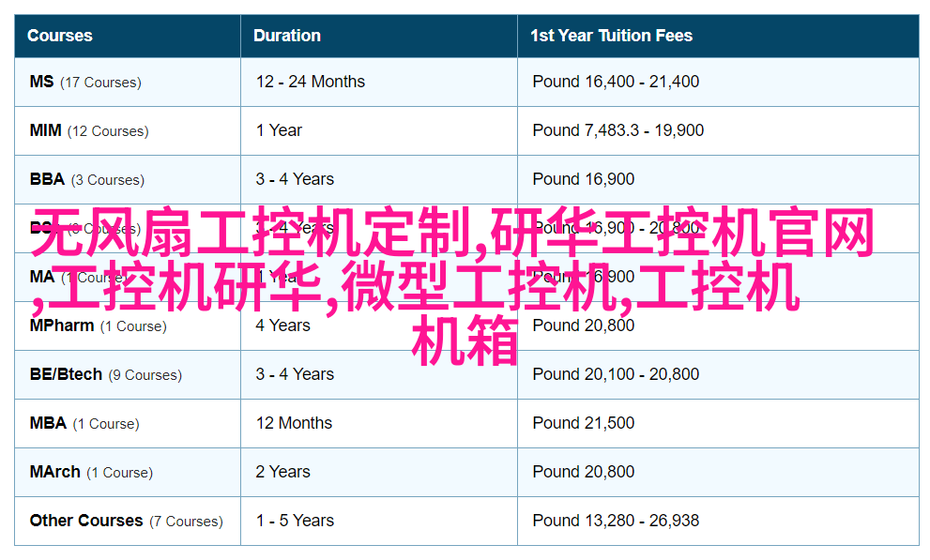
Task: Select the "Other Courses (7 Courses)" cell
Action: tap(127, 521)
